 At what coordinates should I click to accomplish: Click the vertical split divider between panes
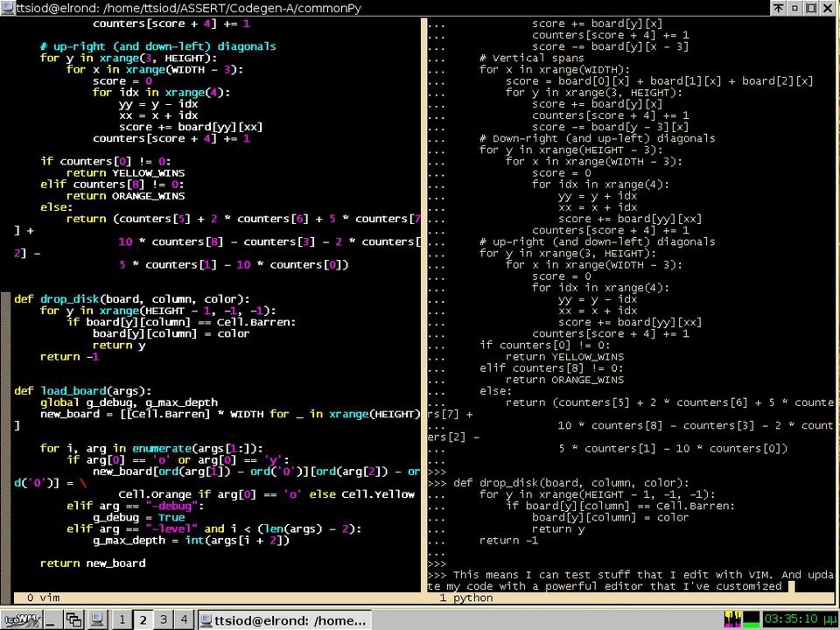(424, 305)
